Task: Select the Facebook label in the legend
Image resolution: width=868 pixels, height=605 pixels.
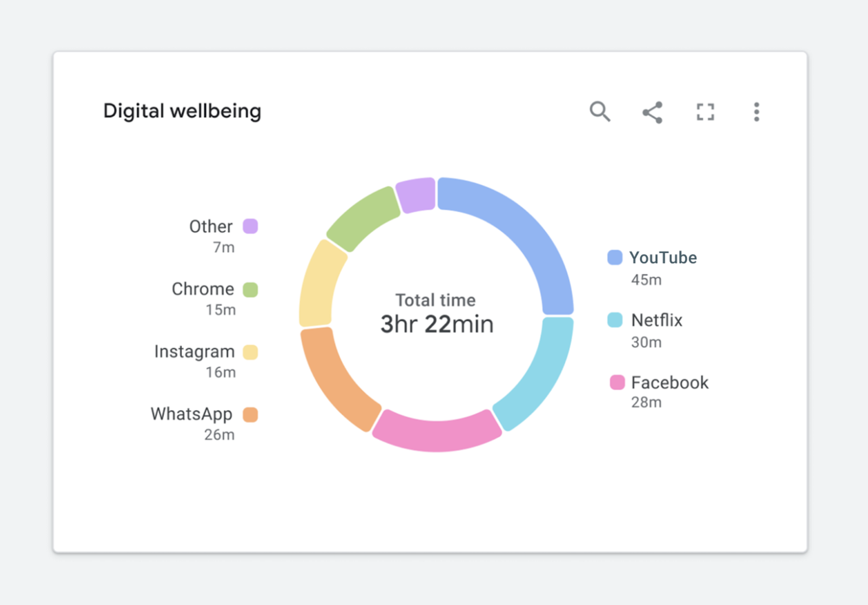Action: (x=668, y=382)
